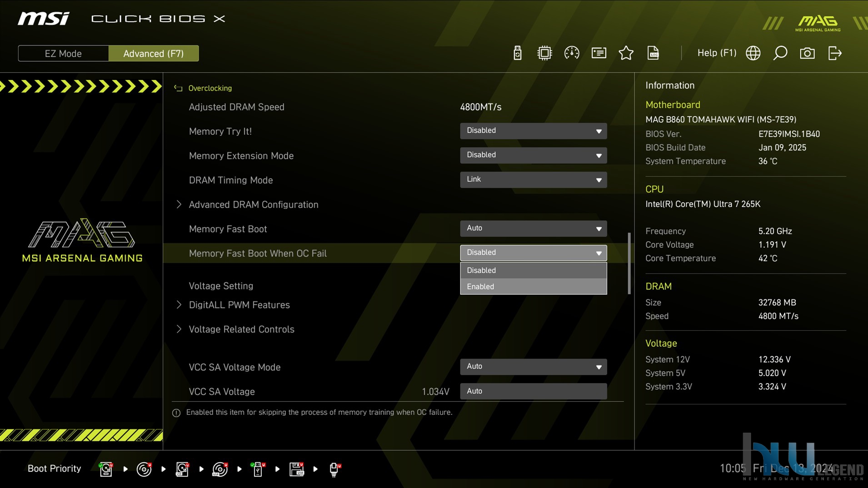Select the USB optical drive boot device

pyautogui.click(x=220, y=469)
